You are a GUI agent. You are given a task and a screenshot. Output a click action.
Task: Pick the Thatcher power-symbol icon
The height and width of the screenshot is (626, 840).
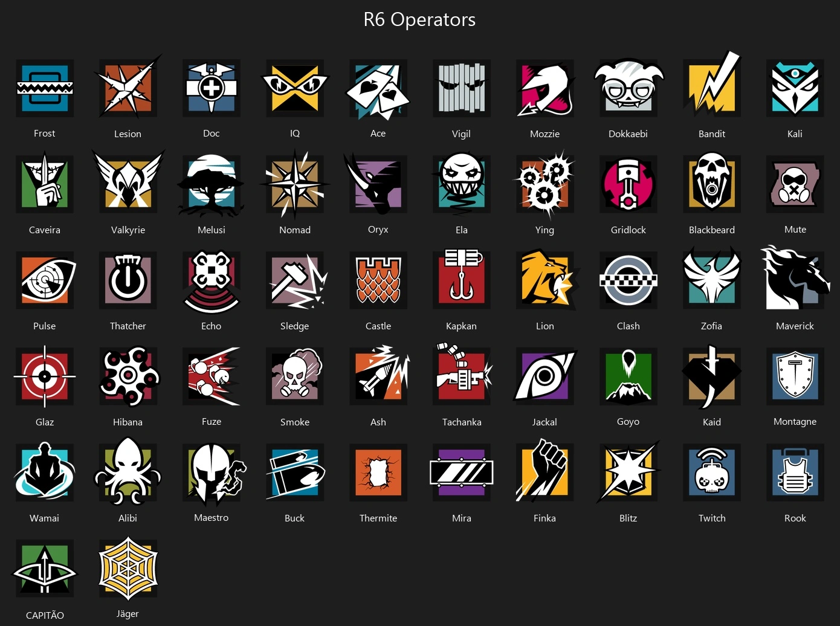(x=128, y=280)
